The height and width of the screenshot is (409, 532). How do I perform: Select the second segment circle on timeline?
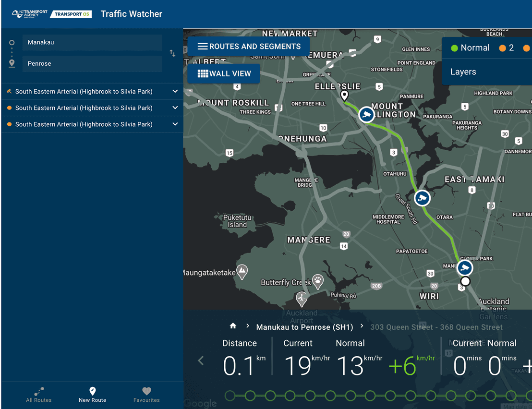tap(250, 396)
